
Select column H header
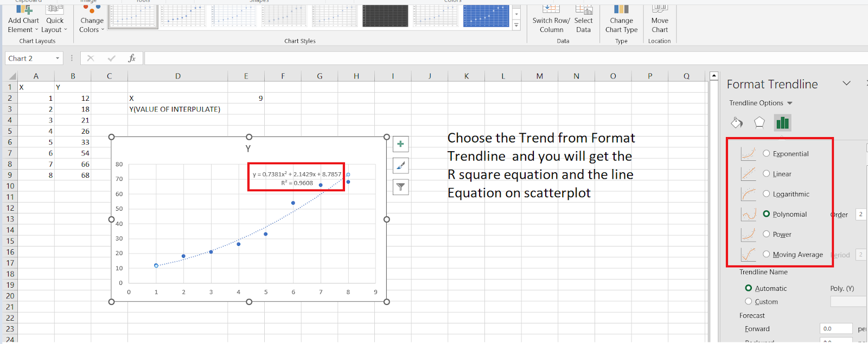356,76
